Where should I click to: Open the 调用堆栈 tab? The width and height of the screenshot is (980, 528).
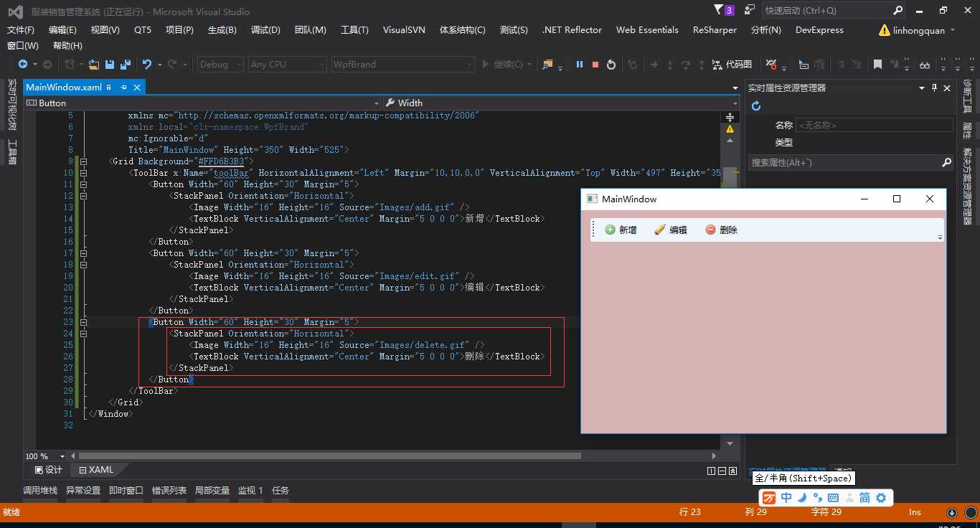pyautogui.click(x=40, y=491)
